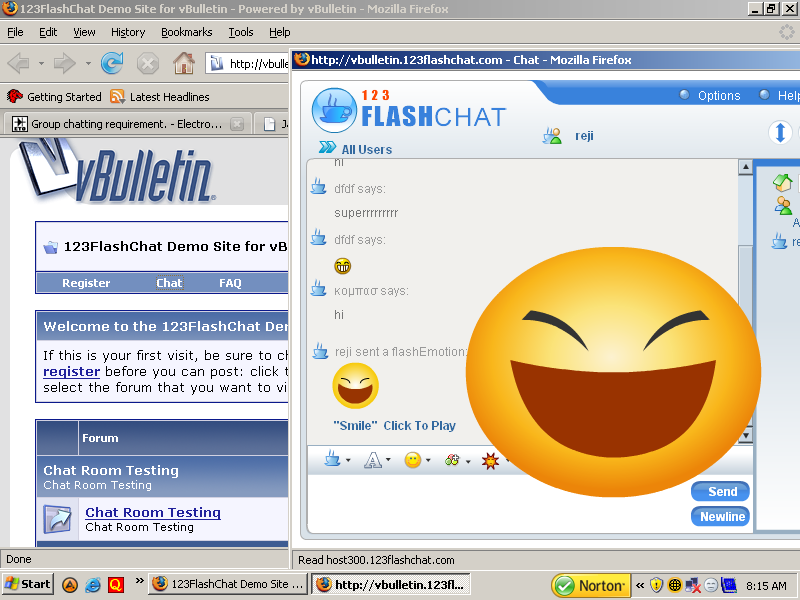800x600 pixels.
Task: Open the Tools menu
Action: [x=241, y=32]
